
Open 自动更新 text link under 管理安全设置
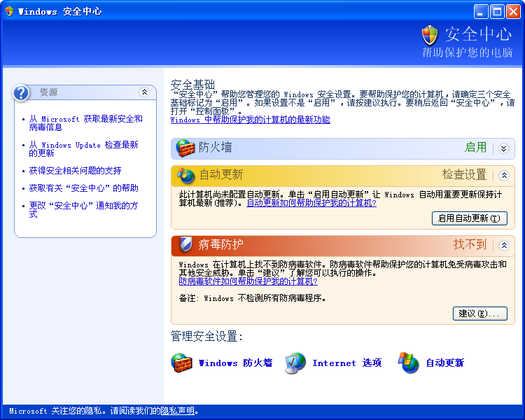445,363
